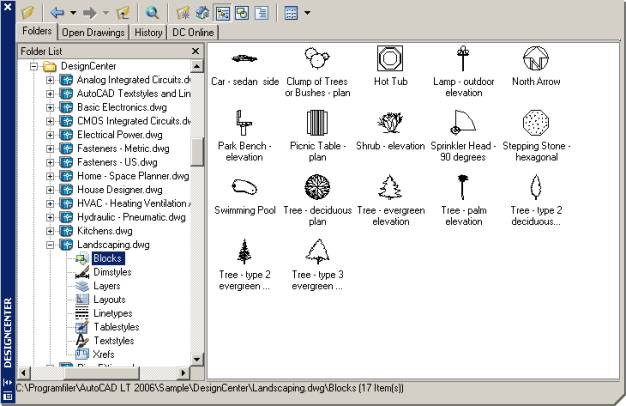Select Tree - deciduous plan block
Screen dimensions: 626x406
317,201
